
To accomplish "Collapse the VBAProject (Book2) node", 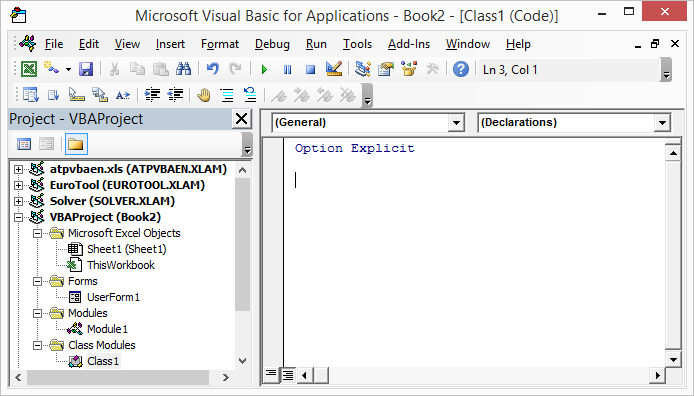I will [18, 217].
